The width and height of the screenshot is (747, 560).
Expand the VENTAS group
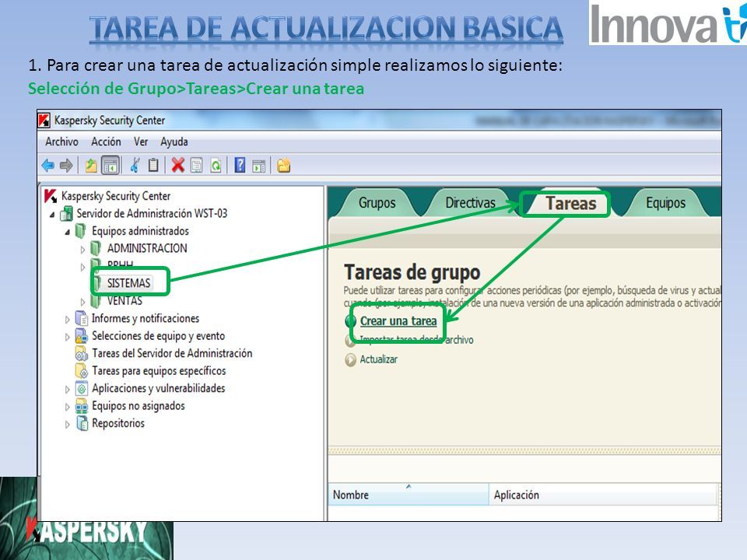coord(82,302)
